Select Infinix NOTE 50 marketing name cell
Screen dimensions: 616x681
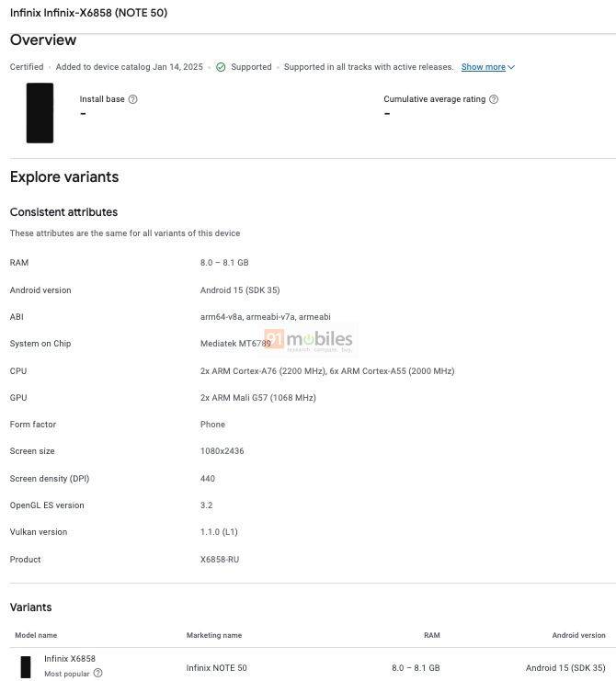[x=216, y=667]
